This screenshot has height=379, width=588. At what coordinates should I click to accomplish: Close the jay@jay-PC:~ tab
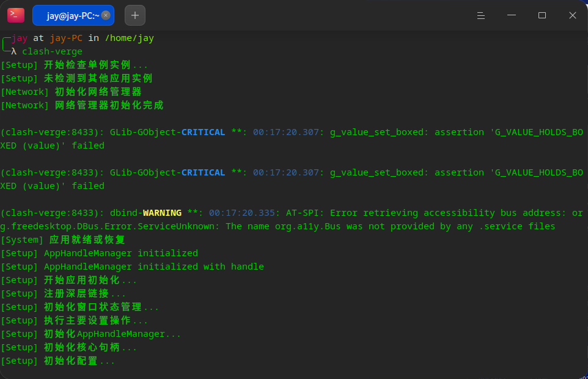[x=106, y=15]
